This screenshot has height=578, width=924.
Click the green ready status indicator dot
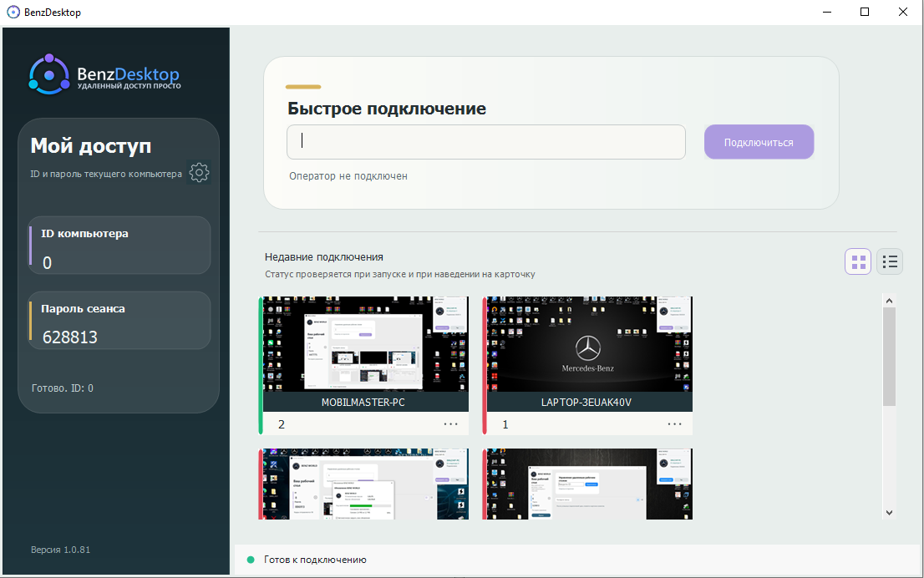(x=251, y=560)
